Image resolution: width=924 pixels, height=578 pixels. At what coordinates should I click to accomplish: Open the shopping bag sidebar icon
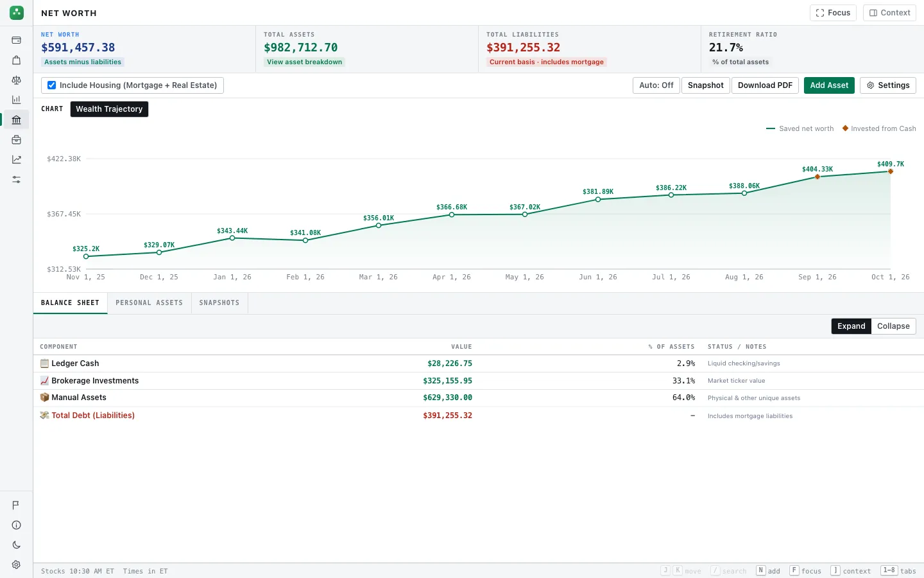[x=17, y=60]
